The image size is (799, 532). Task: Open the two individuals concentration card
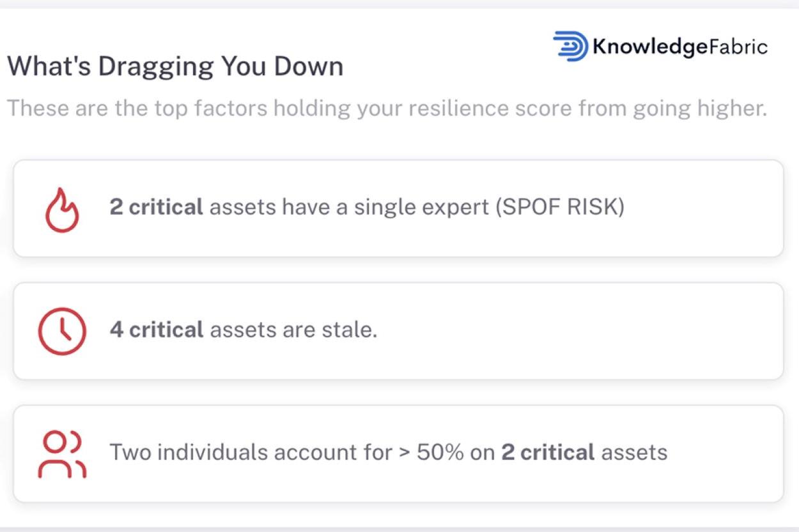pyautogui.click(x=398, y=453)
